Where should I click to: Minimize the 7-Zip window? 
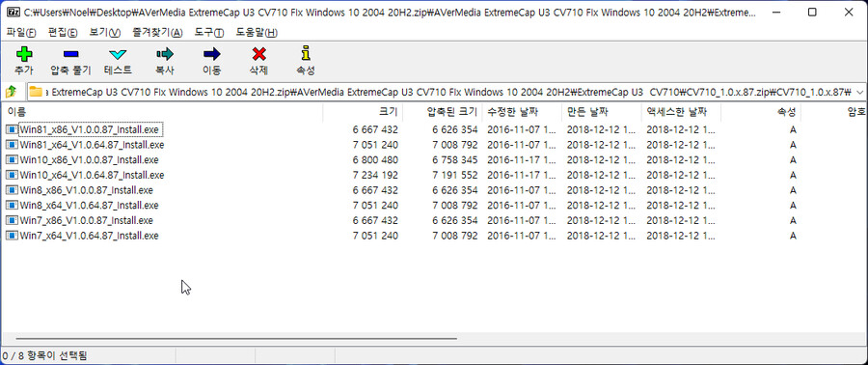777,12
